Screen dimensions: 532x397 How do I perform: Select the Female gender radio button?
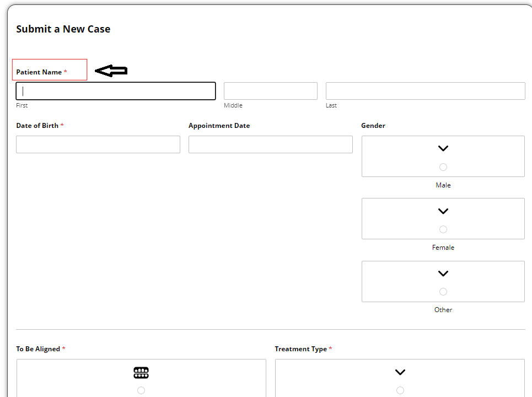[x=443, y=229]
